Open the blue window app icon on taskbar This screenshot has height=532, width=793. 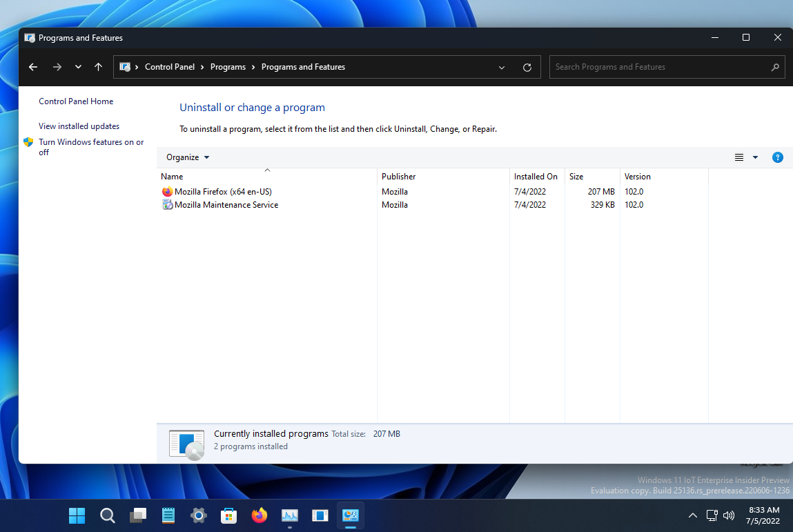(320, 515)
